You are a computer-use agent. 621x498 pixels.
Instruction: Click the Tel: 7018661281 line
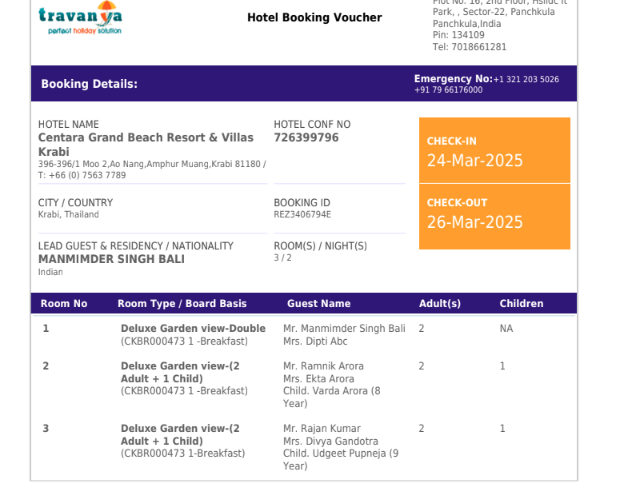[x=469, y=47]
